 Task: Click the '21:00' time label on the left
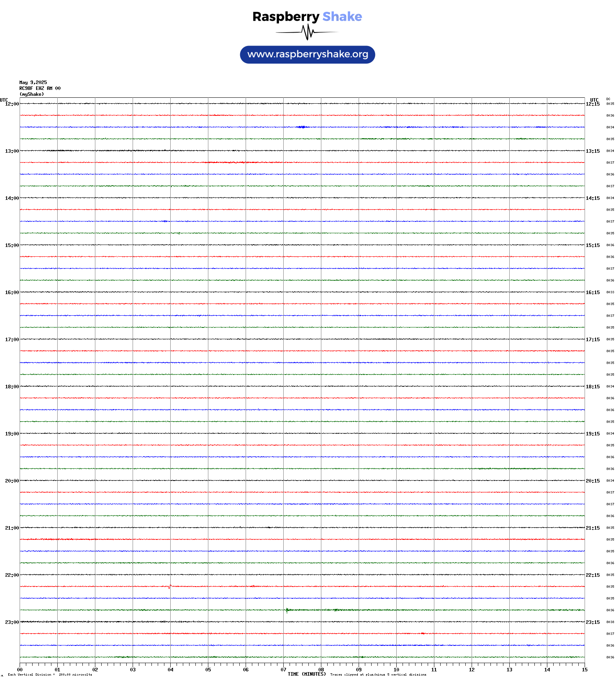point(12,528)
